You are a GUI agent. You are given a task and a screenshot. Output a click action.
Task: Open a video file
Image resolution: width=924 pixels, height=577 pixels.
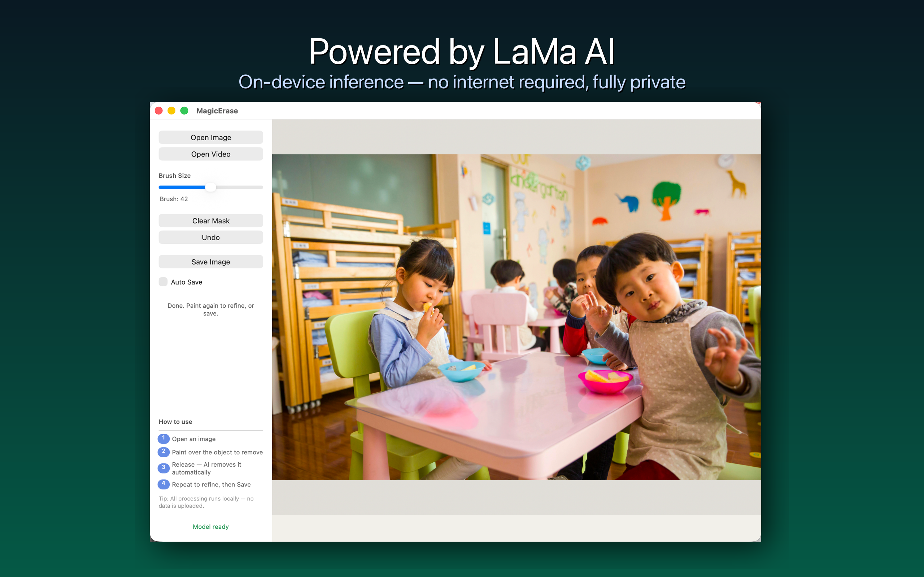210,154
